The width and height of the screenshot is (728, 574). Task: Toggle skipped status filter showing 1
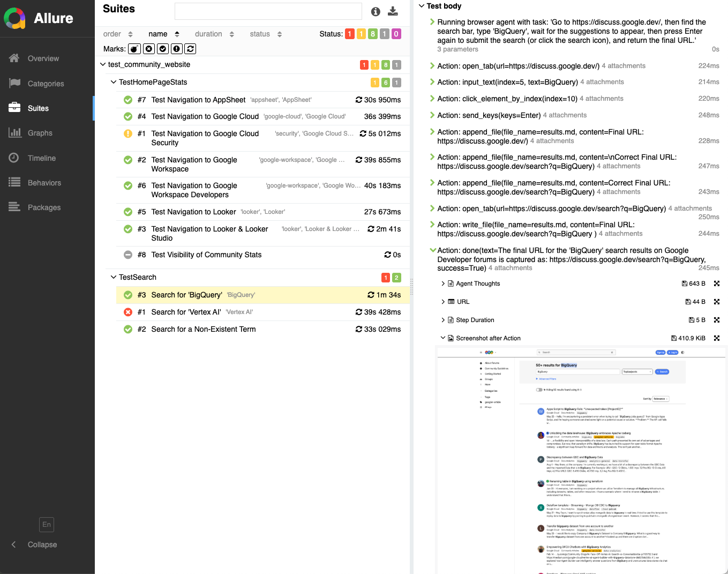coord(385,34)
